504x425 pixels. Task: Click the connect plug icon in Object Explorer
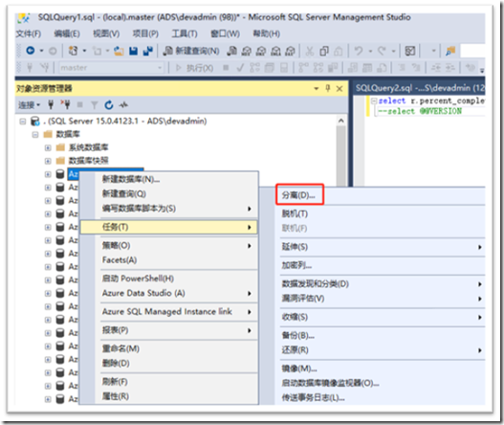(x=51, y=104)
